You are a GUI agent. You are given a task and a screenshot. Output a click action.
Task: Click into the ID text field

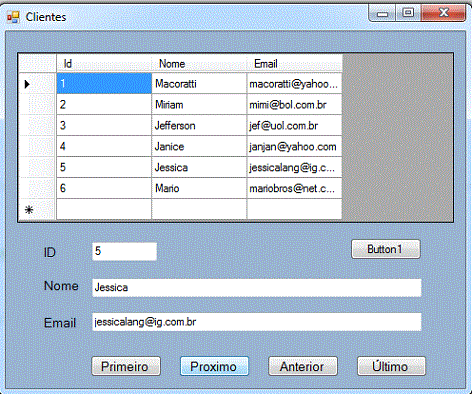click(x=124, y=251)
